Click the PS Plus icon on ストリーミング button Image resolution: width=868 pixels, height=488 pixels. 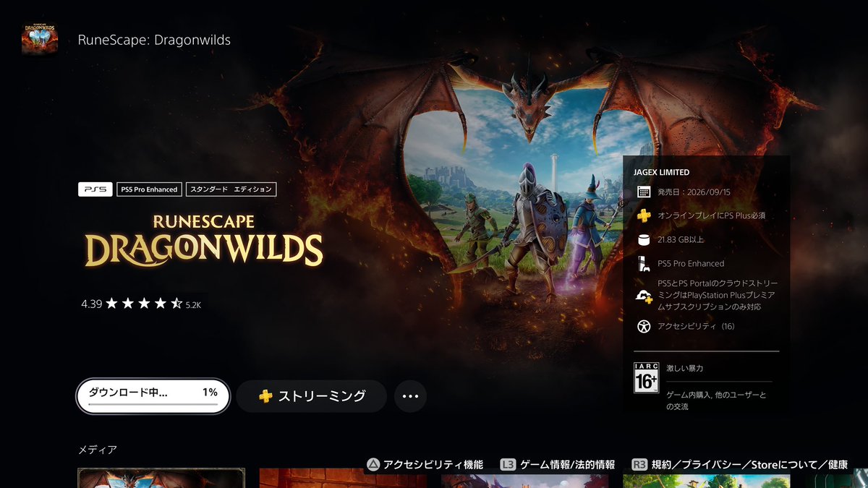(x=265, y=396)
